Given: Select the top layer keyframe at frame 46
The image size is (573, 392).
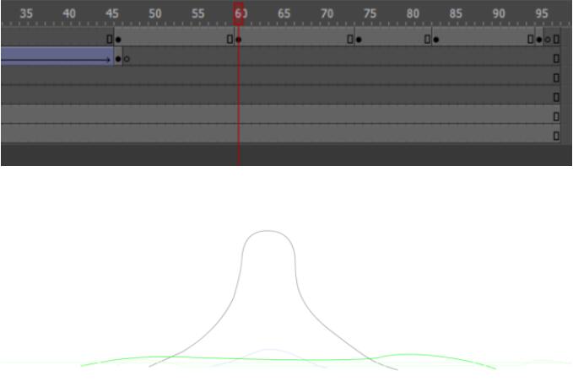Looking at the screenshot, I should pyautogui.click(x=118, y=40).
